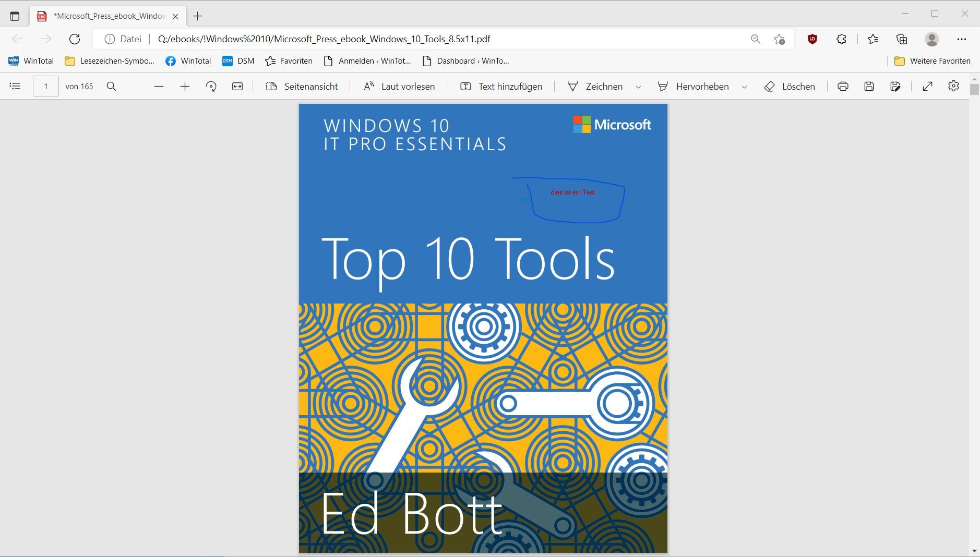Save the PDF with disk icon

pos(869,86)
